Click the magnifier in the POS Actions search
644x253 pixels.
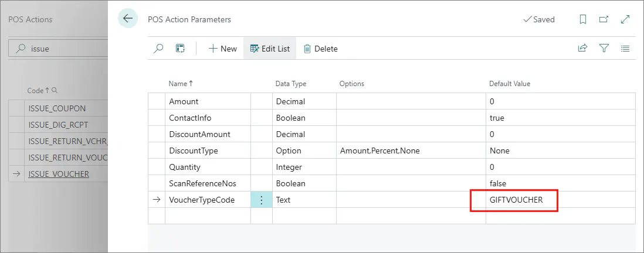tap(20, 49)
